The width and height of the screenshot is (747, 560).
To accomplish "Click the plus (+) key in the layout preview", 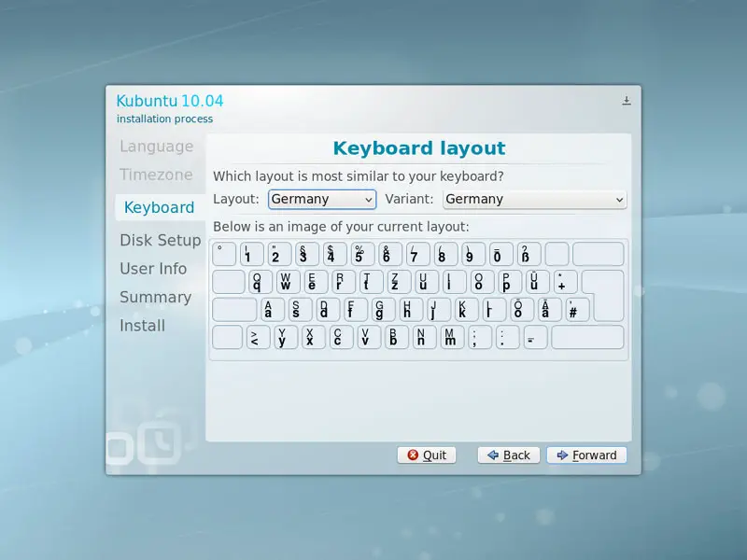I will coord(565,282).
